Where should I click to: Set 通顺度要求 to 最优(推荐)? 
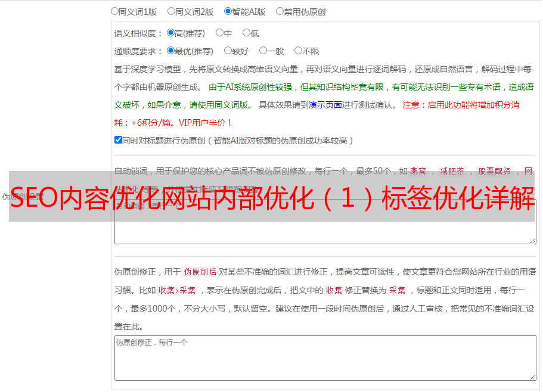coord(170,51)
